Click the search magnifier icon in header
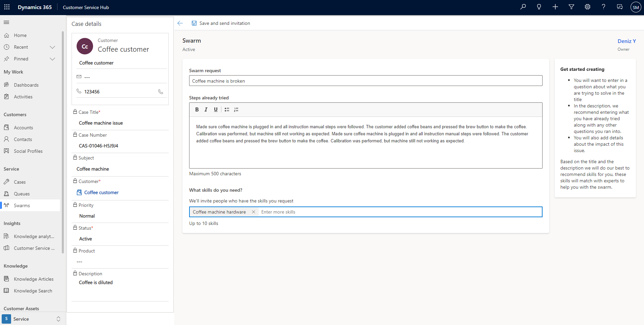Viewport: 644px width, 325px height. point(523,7)
